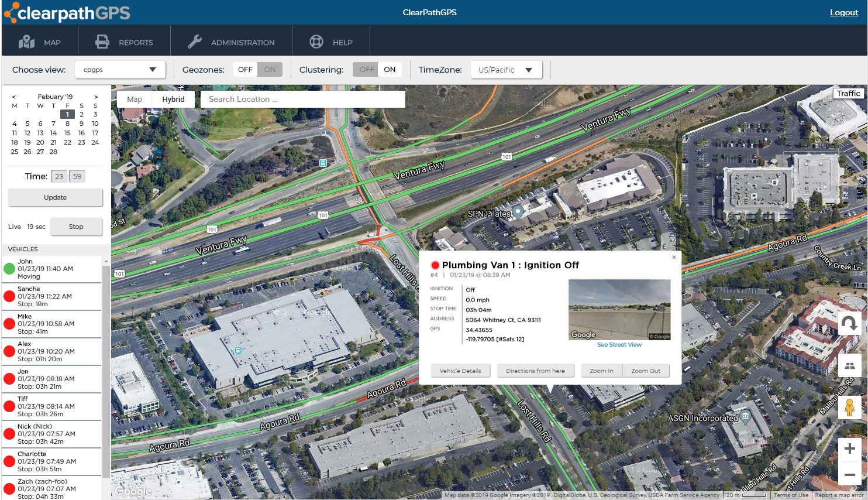
Task: Click John's green status indicator
Action: pos(9,269)
